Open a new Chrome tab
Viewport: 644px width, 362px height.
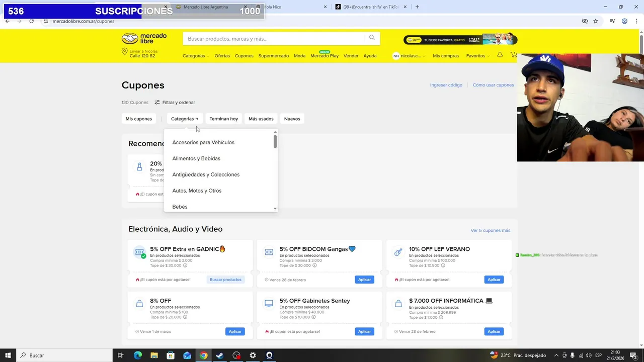click(x=417, y=7)
